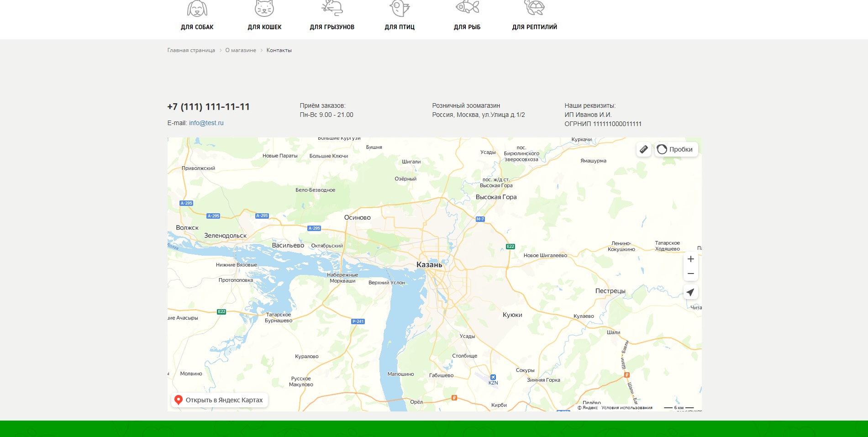Activate the map ruler measurement tool
The image size is (868, 437).
[643, 149]
